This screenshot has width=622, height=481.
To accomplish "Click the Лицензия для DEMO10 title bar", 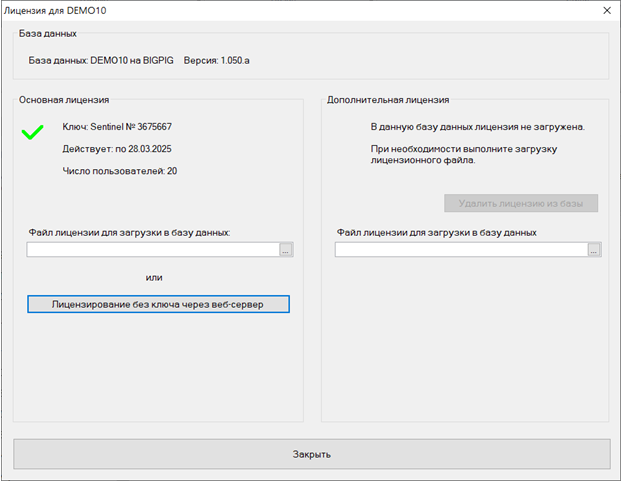I will pyautogui.click(x=55, y=11).
